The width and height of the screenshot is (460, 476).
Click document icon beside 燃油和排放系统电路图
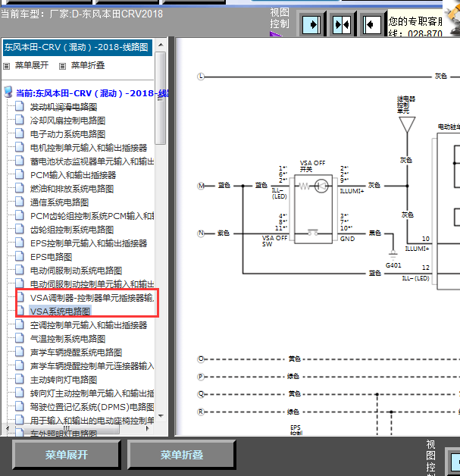point(20,188)
